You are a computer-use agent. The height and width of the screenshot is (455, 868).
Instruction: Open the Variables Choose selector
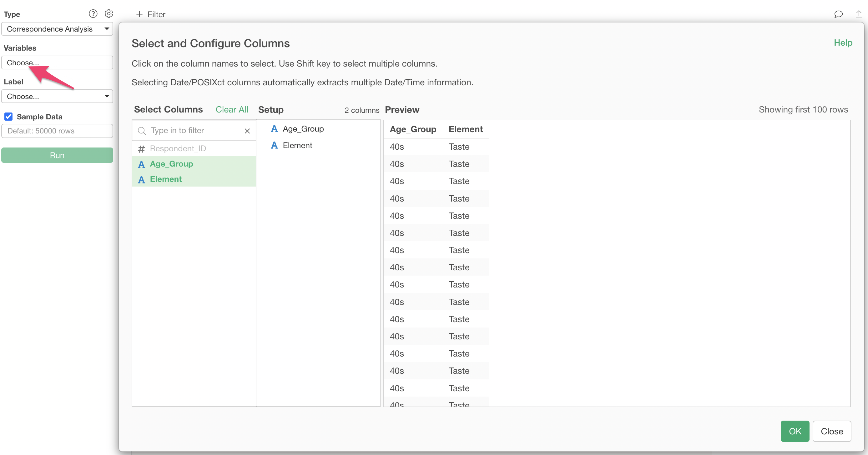coord(57,62)
